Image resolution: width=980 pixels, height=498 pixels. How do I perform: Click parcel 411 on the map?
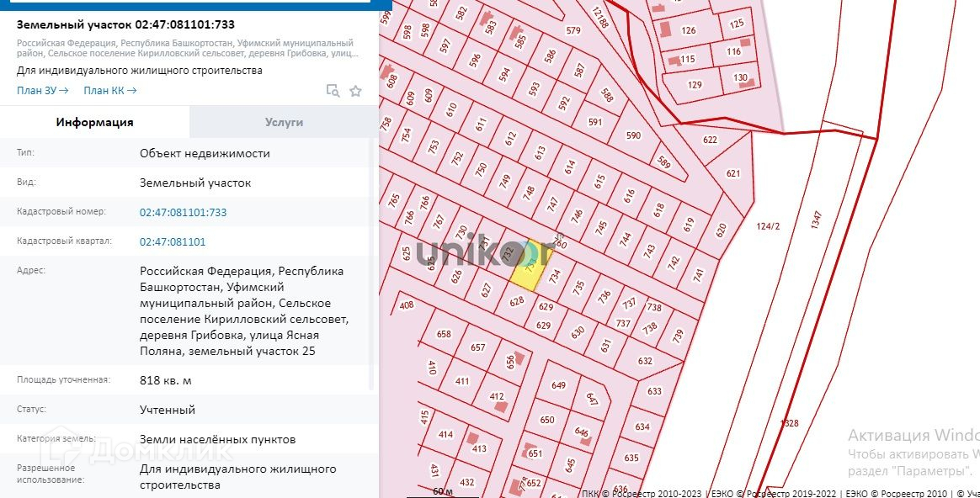462,381
